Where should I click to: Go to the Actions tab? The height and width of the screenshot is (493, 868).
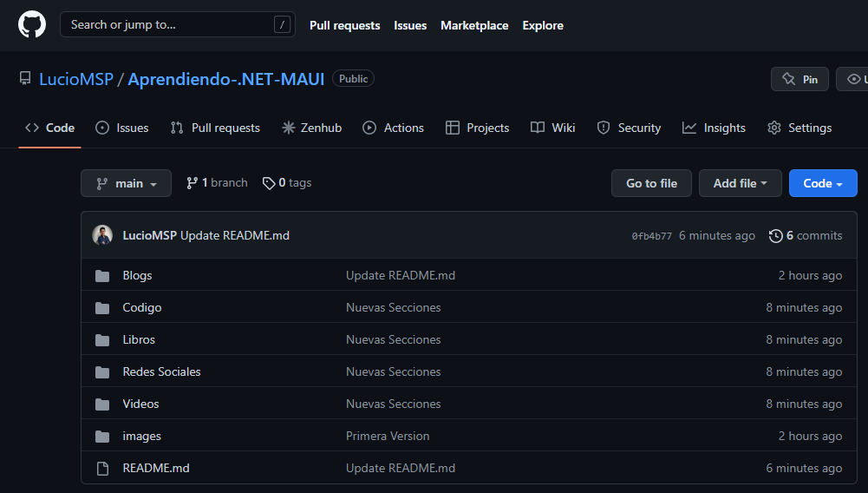(393, 128)
